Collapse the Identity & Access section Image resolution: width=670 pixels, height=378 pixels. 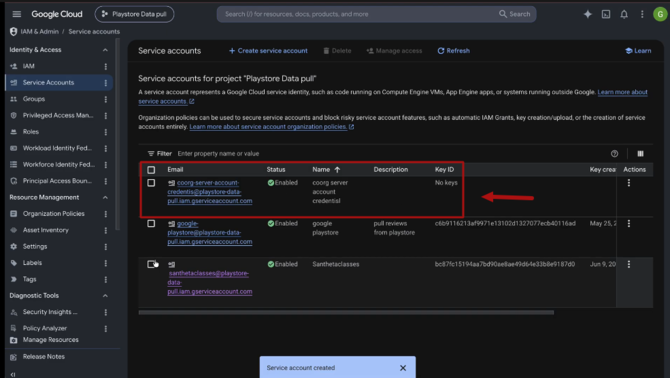105,50
